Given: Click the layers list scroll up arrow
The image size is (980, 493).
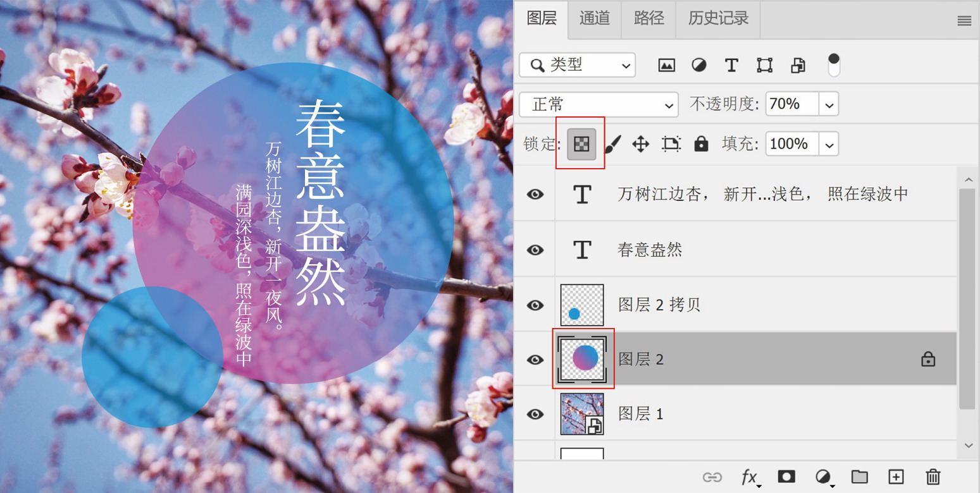Looking at the screenshot, I should (968, 180).
